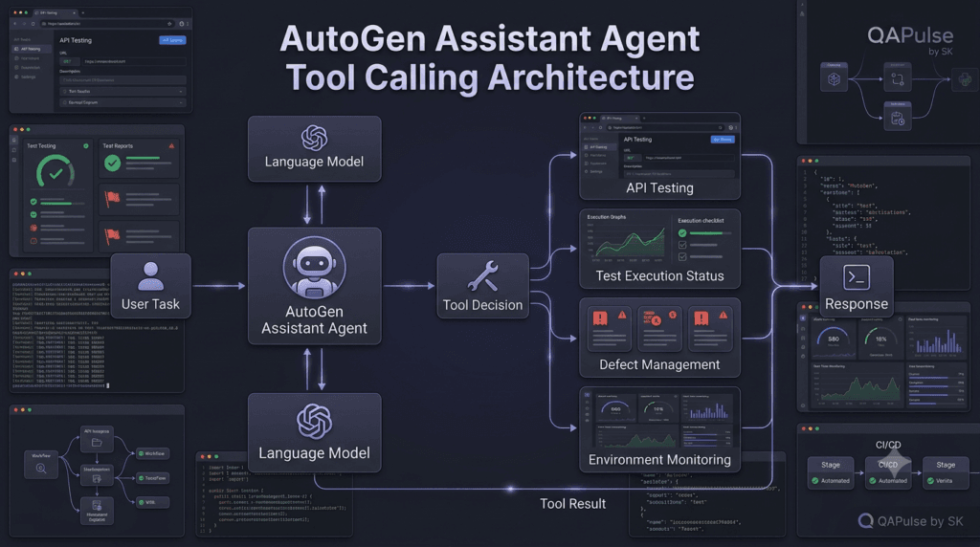Expand second dropdown row in top-left API Testing window

click(122, 102)
